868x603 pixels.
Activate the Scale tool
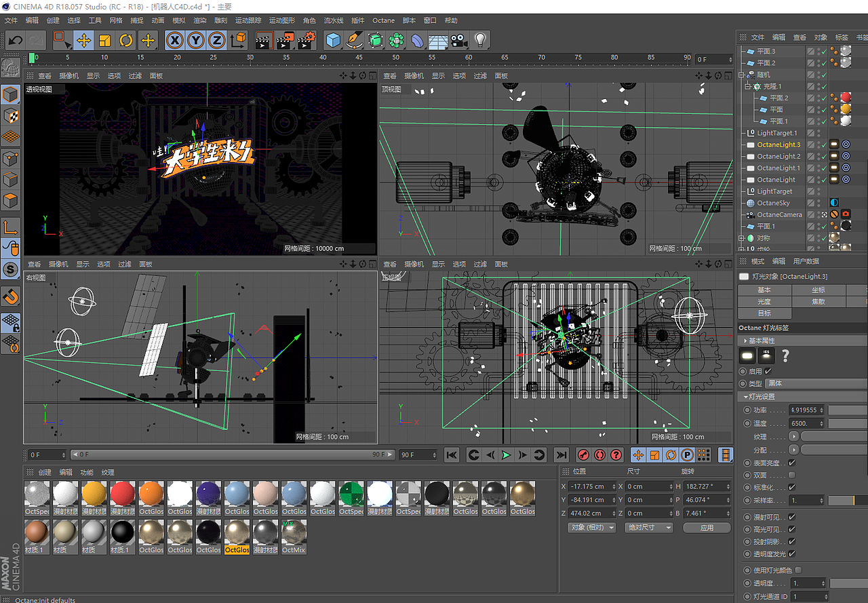pyautogui.click(x=104, y=41)
